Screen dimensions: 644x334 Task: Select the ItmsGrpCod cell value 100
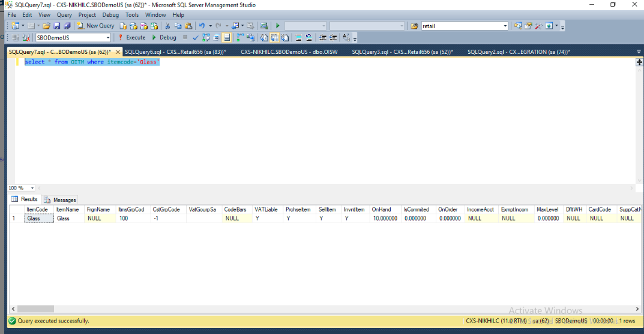click(x=133, y=219)
